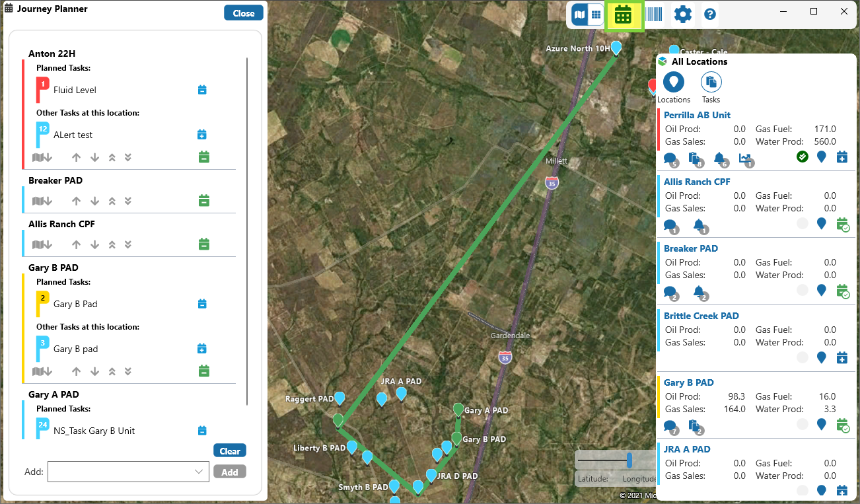The height and width of the screenshot is (504, 860).
Task: Toggle Brittle Creek PAD status circle
Action: click(803, 357)
